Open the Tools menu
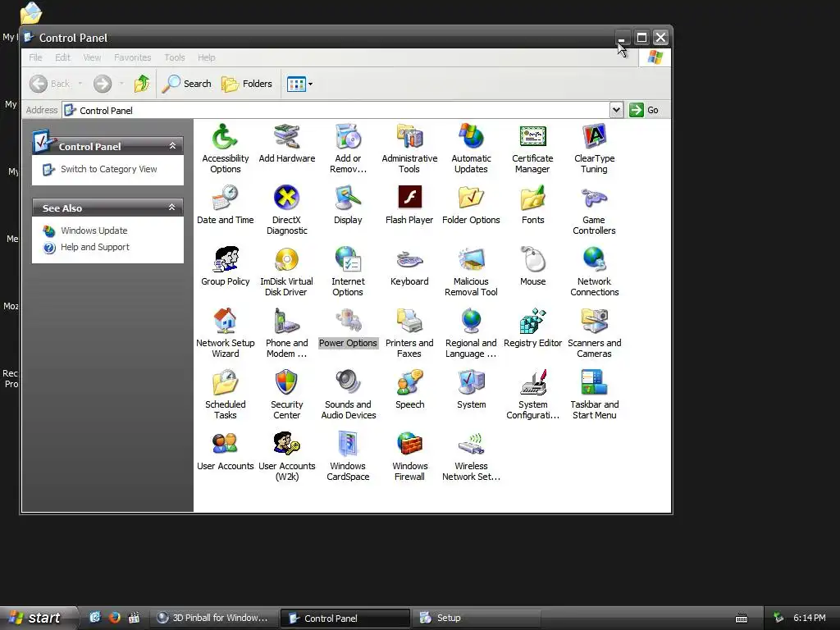Image resolution: width=840 pixels, height=630 pixels. [x=175, y=57]
